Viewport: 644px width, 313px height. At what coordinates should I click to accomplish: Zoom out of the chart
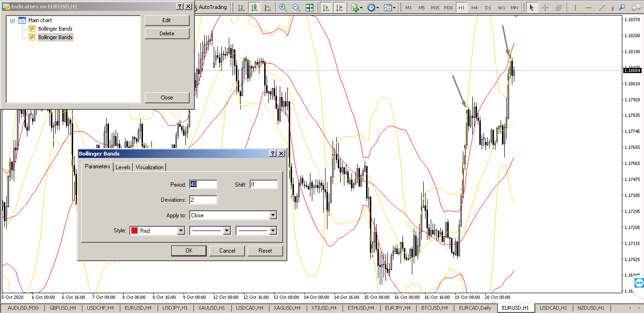coord(296,7)
